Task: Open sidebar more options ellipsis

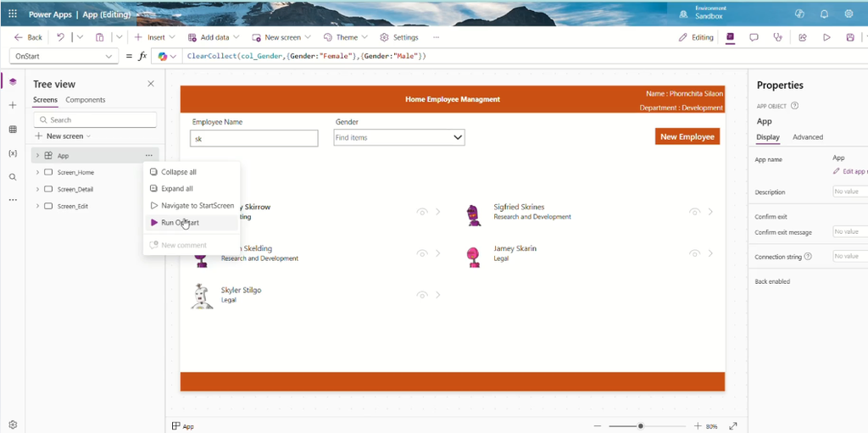Action: click(13, 200)
